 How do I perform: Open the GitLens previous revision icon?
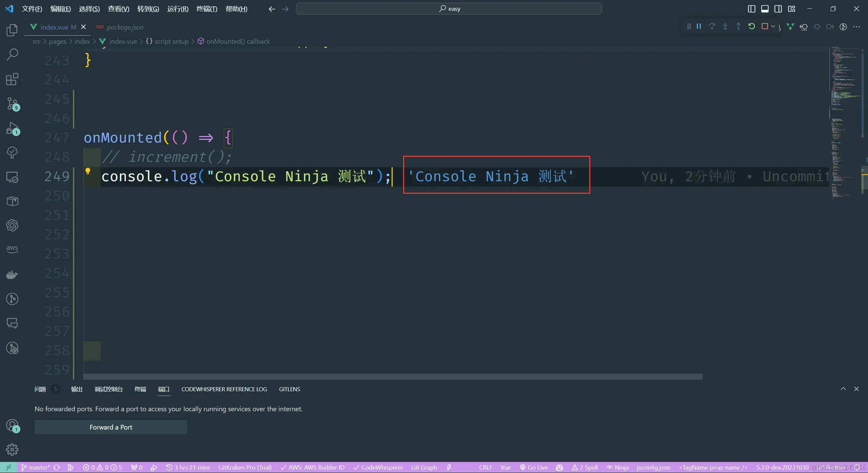pyautogui.click(x=804, y=27)
